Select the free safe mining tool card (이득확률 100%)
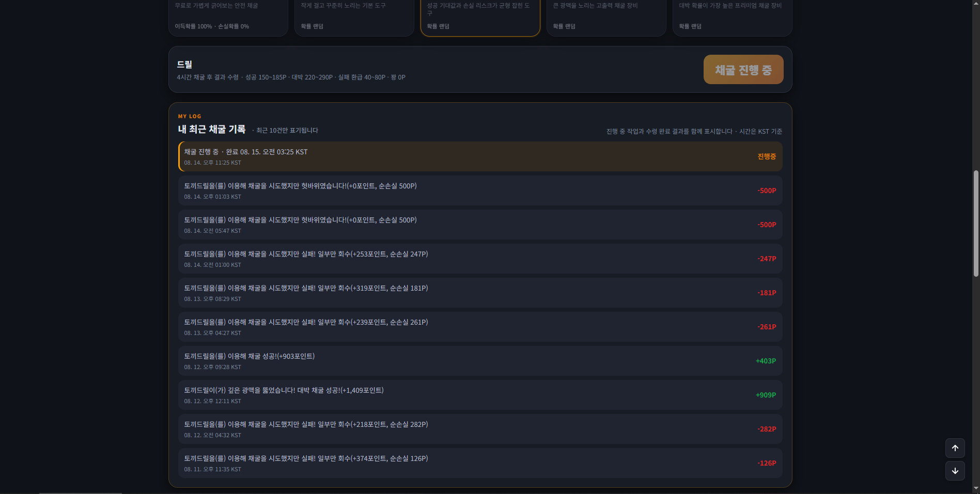Viewport: 980px width, 494px height. (x=228, y=18)
